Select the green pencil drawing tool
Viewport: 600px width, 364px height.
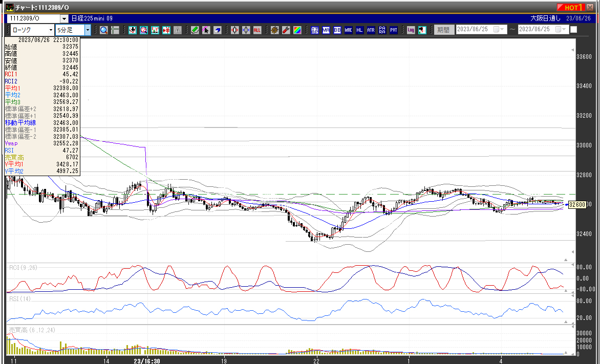click(195, 30)
